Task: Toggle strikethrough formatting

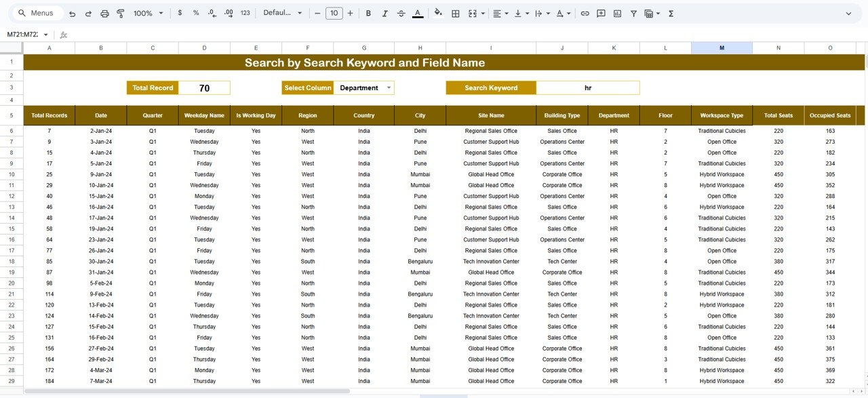Action: pyautogui.click(x=401, y=13)
